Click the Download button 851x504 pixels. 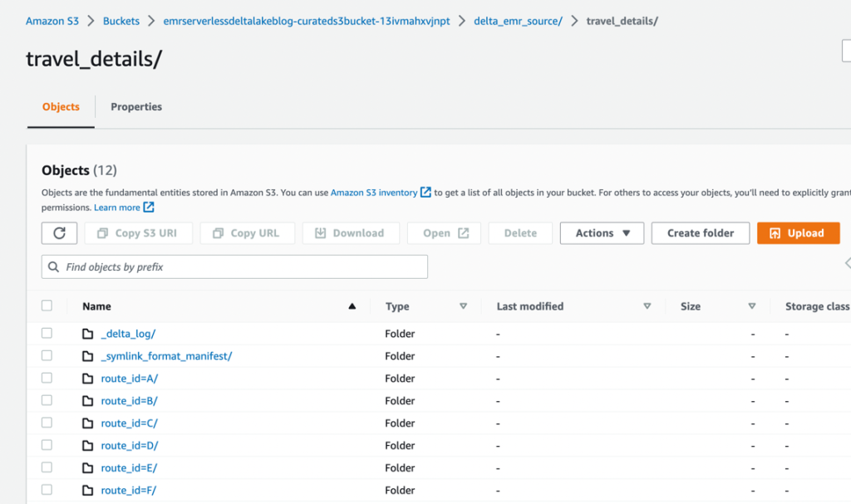point(351,232)
